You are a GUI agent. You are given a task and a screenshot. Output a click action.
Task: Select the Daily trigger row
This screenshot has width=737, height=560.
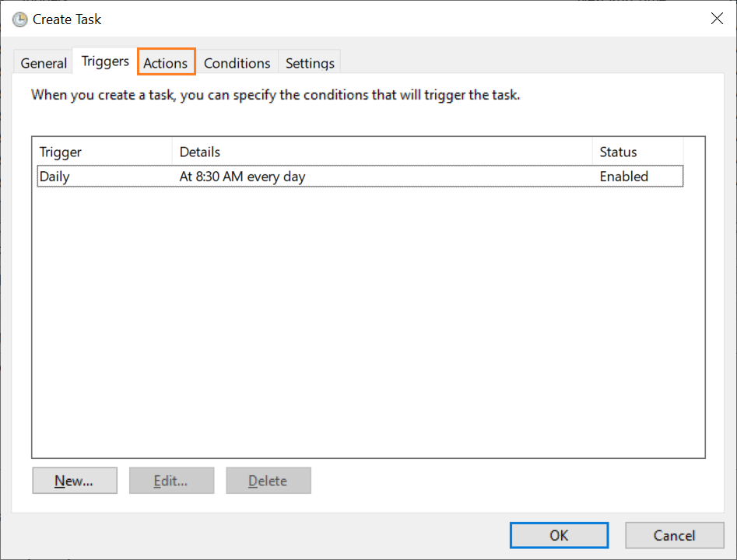click(x=360, y=177)
